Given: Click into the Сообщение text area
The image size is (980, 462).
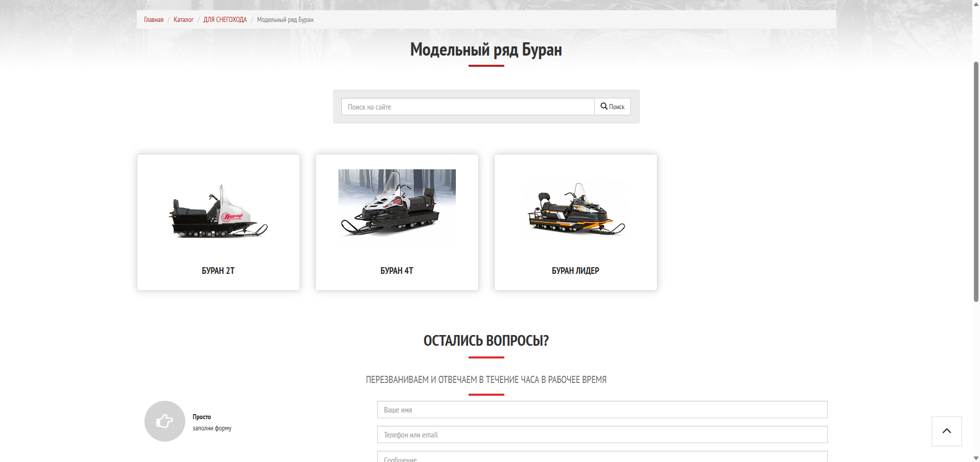Looking at the screenshot, I should tap(602, 457).
